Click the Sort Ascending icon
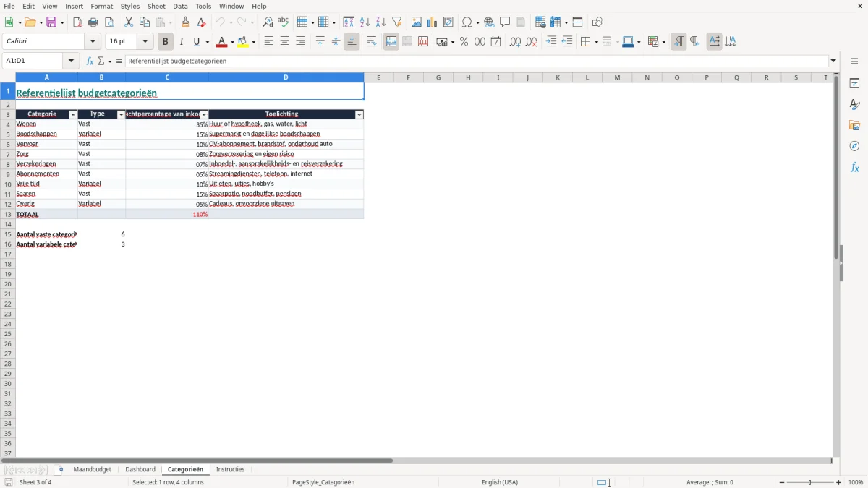Viewport: 868px width, 488px height. tap(365, 22)
